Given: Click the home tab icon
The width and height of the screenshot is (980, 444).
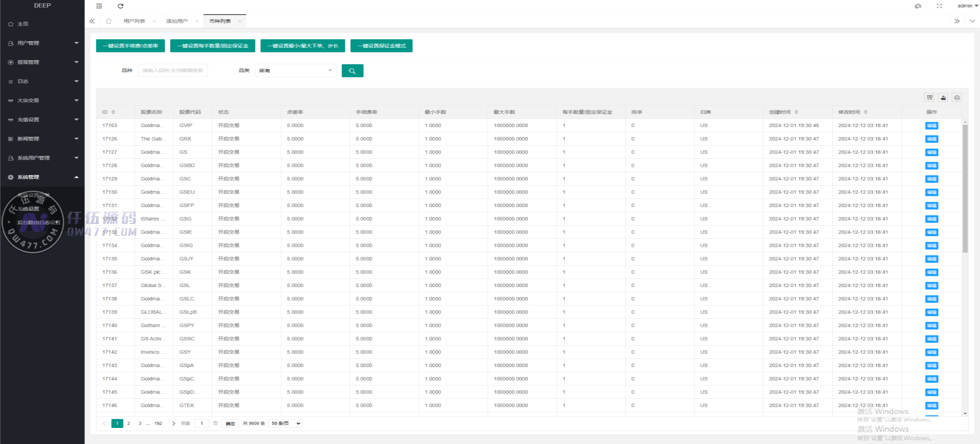Looking at the screenshot, I should pyautogui.click(x=109, y=21).
